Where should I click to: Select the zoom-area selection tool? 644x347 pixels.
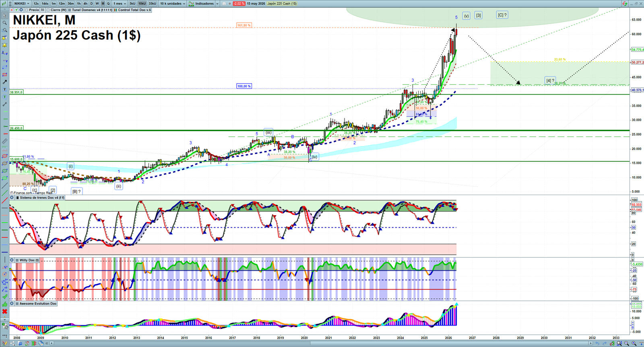point(5,30)
